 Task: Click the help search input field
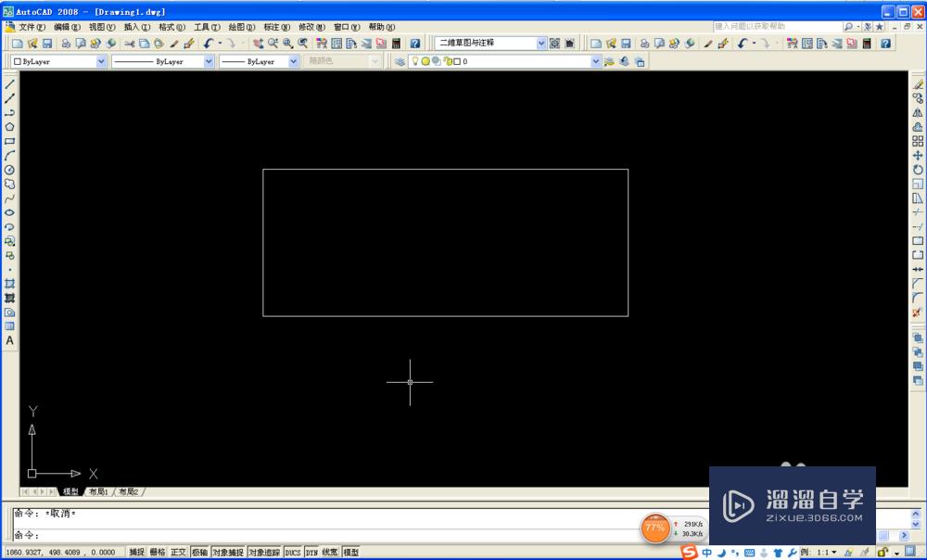point(778,27)
